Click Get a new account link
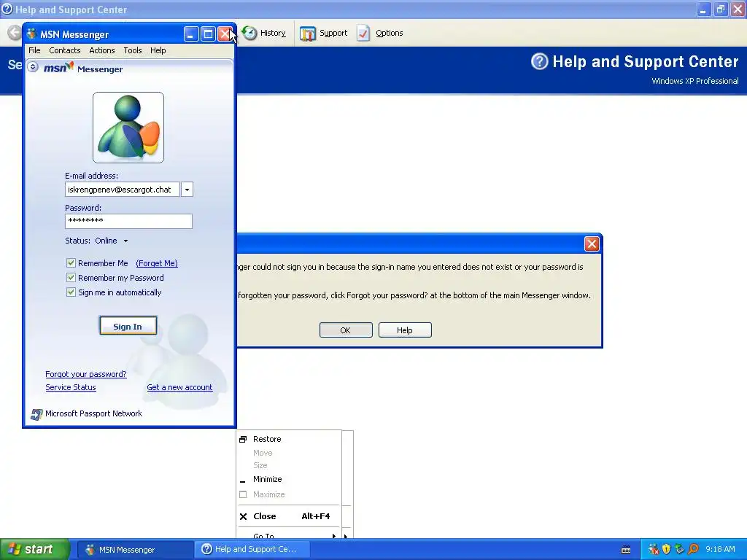747x560 pixels. (179, 388)
